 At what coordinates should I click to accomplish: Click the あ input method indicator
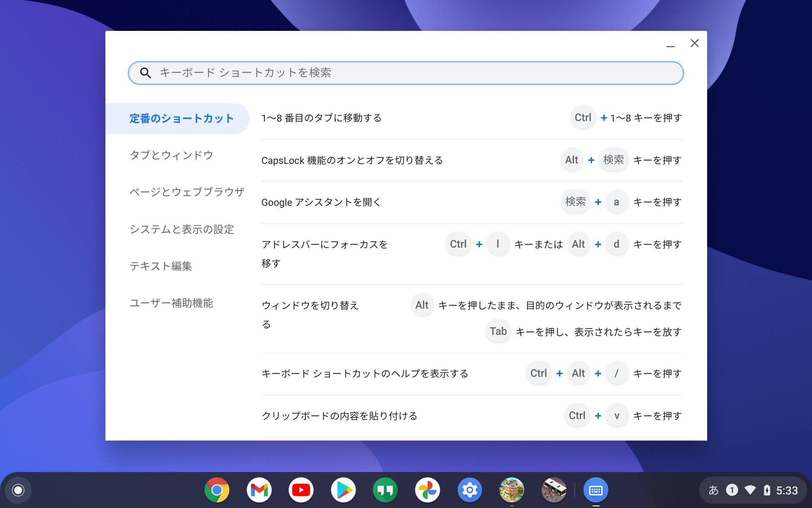coord(713,490)
